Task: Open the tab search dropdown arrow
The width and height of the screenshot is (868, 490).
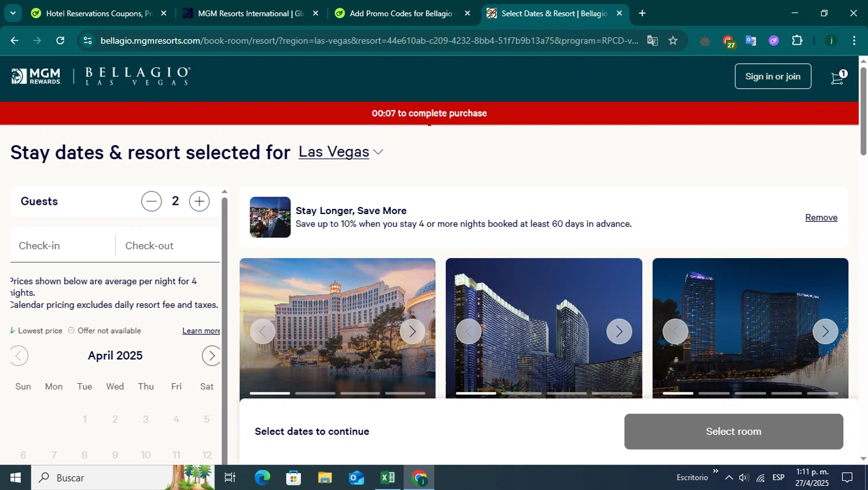Action: (13, 13)
